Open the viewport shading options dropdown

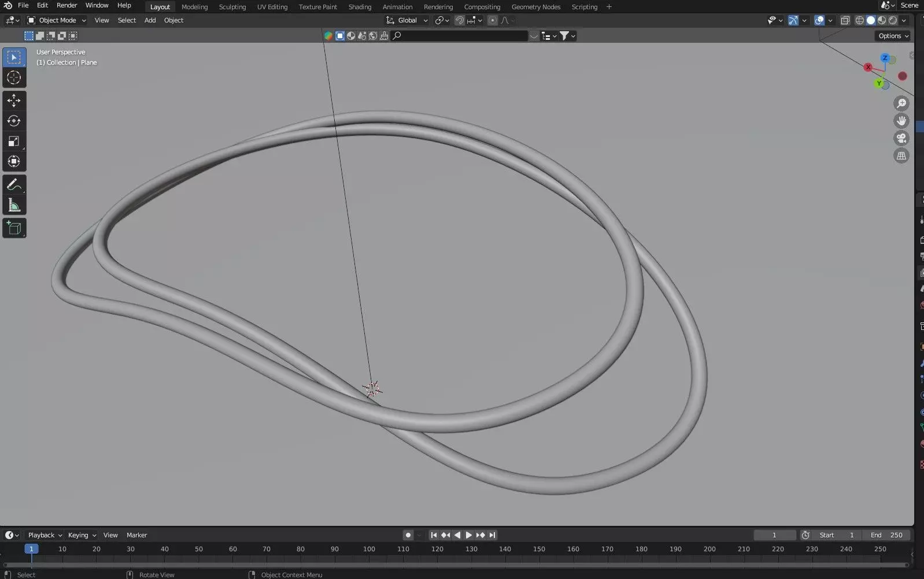904,20
